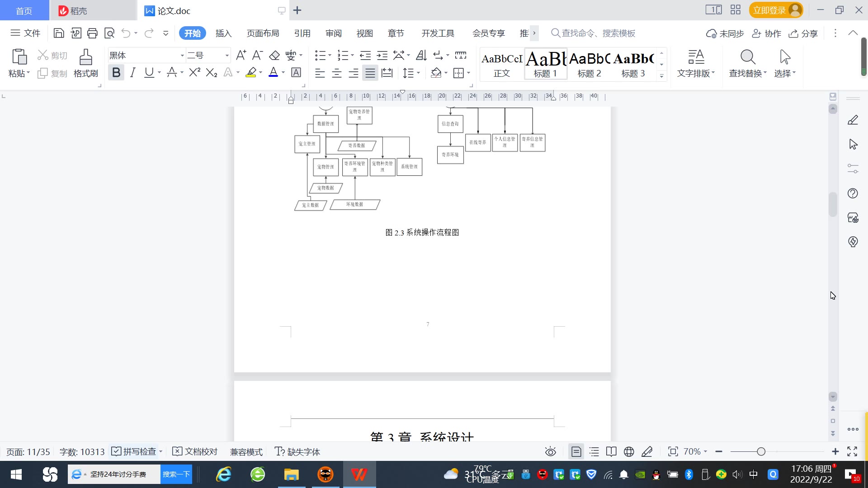Click the search commands input field
The image size is (868, 488).
pos(598,33)
